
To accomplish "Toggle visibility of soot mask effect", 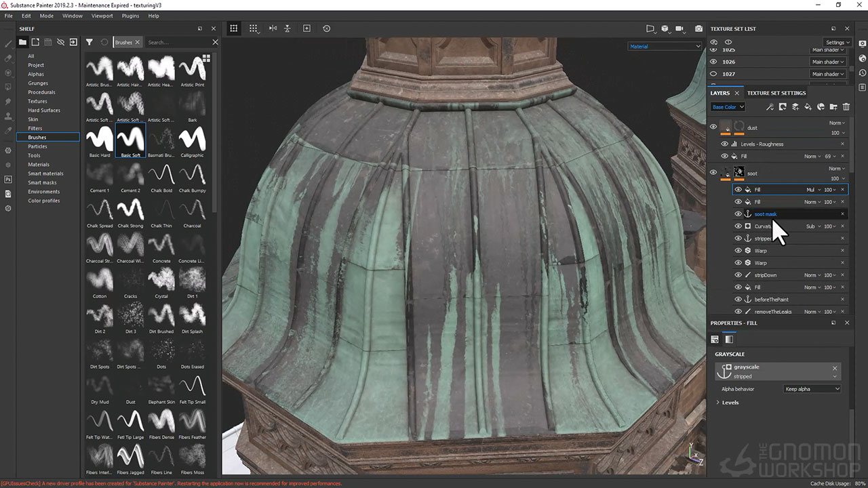I will pos(738,214).
